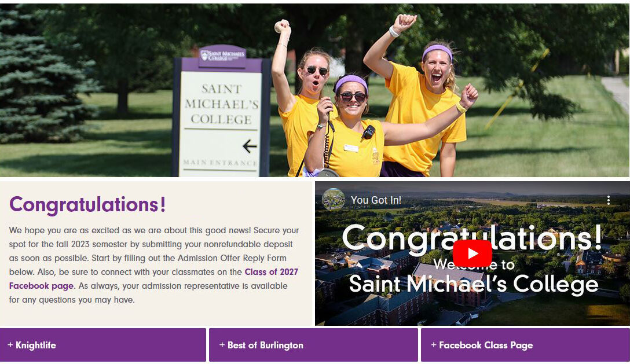The height and width of the screenshot is (364, 630).
Task: Open the video's three-dot more options menu
Action: [x=608, y=200]
